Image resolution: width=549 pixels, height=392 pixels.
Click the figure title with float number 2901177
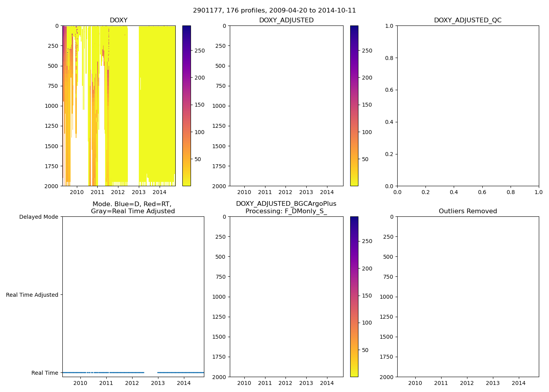coord(274,11)
